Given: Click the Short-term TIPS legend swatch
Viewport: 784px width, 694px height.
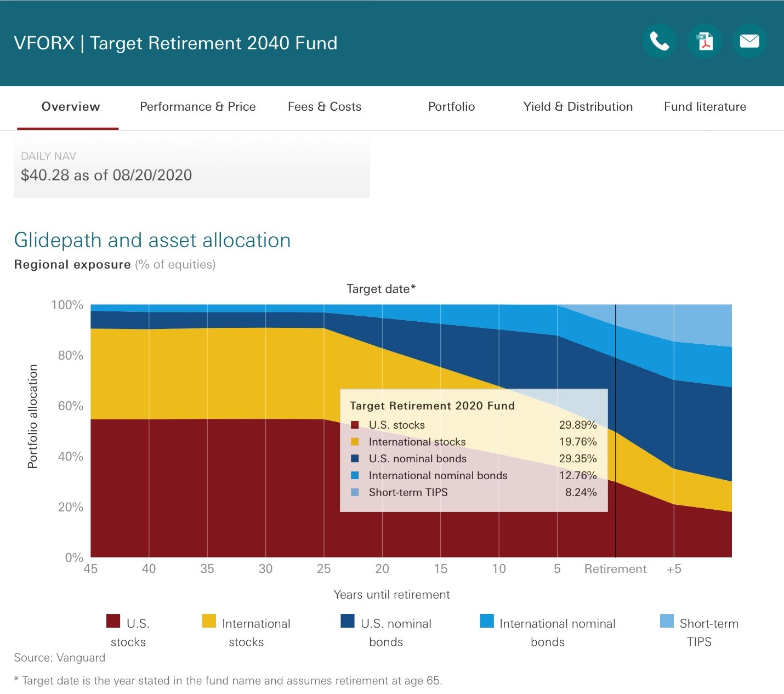Looking at the screenshot, I should click(x=667, y=621).
